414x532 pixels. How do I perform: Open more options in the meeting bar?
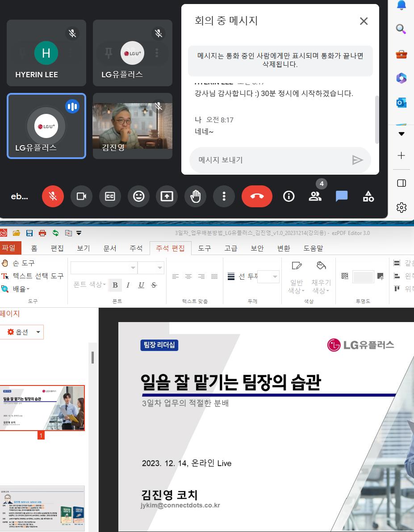(x=224, y=196)
